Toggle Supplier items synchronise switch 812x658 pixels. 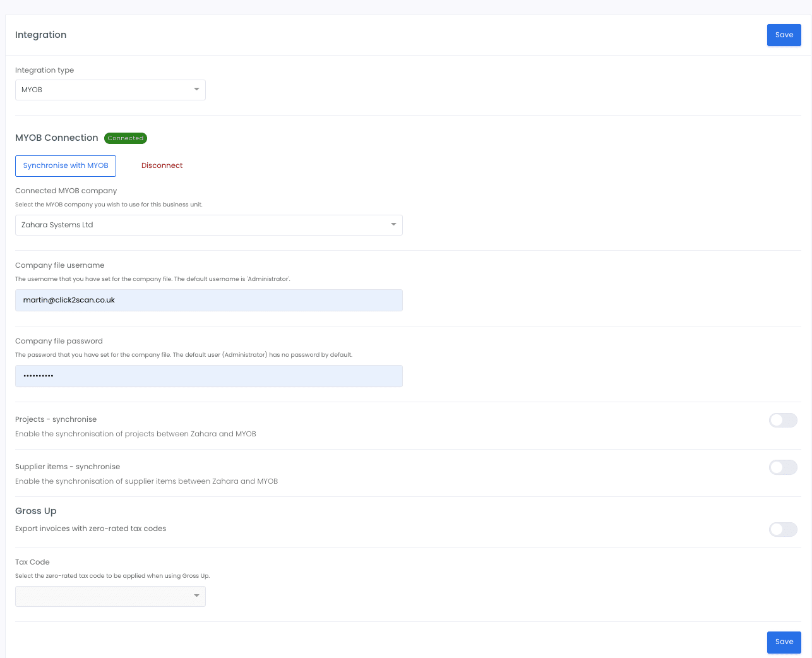pyautogui.click(x=783, y=467)
